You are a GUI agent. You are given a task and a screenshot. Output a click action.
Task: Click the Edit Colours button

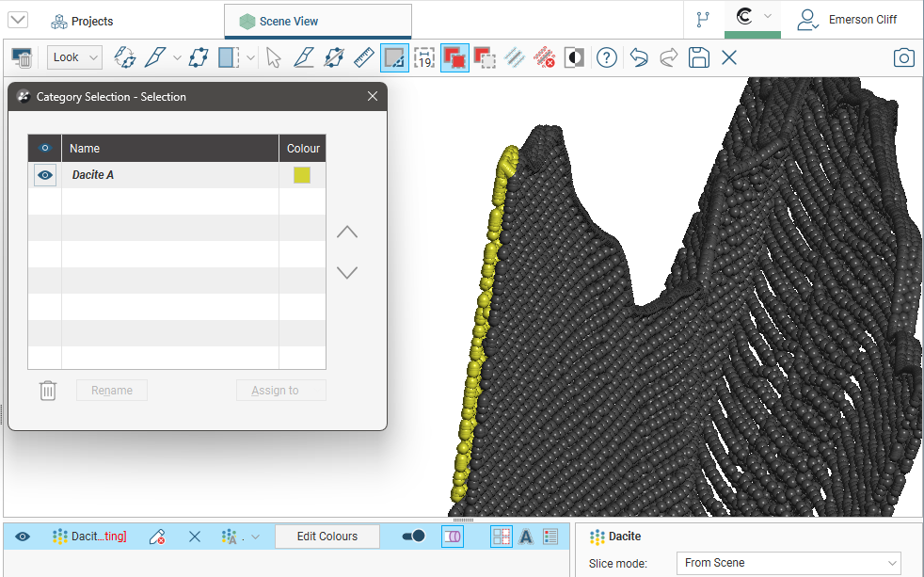coord(327,537)
